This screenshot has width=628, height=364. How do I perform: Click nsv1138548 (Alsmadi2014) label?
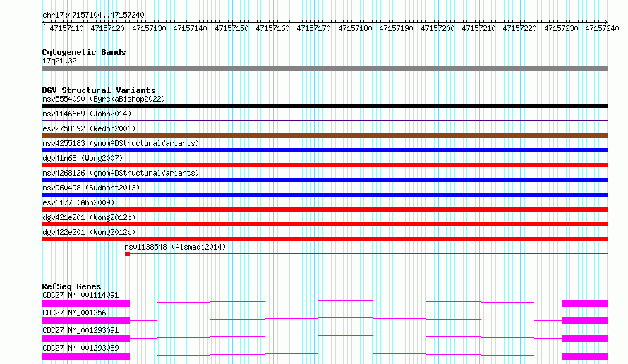click(175, 247)
